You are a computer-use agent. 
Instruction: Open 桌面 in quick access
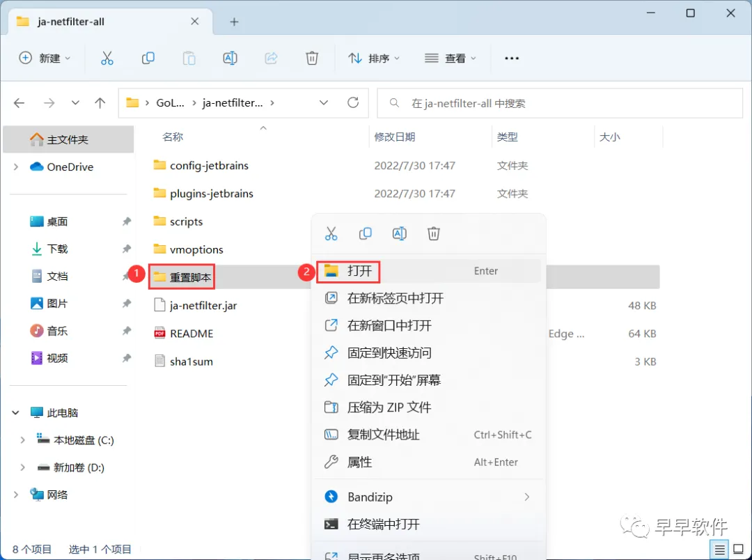(58, 221)
